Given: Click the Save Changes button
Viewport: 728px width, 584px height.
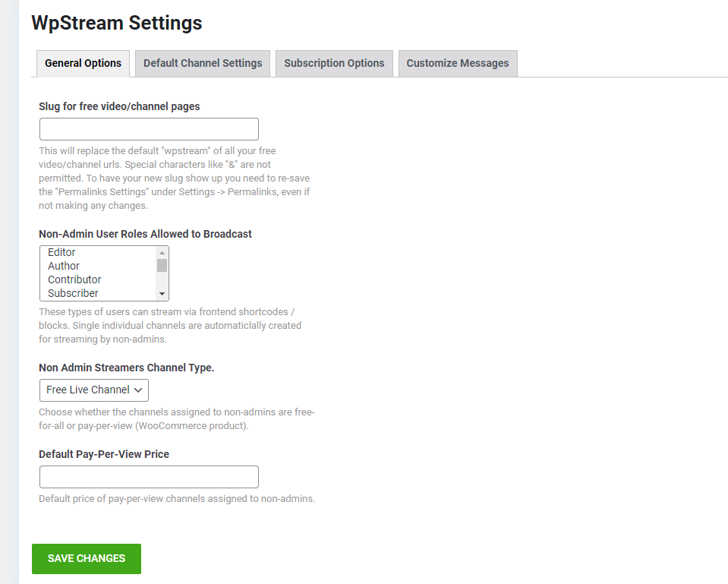Looking at the screenshot, I should click(87, 559).
